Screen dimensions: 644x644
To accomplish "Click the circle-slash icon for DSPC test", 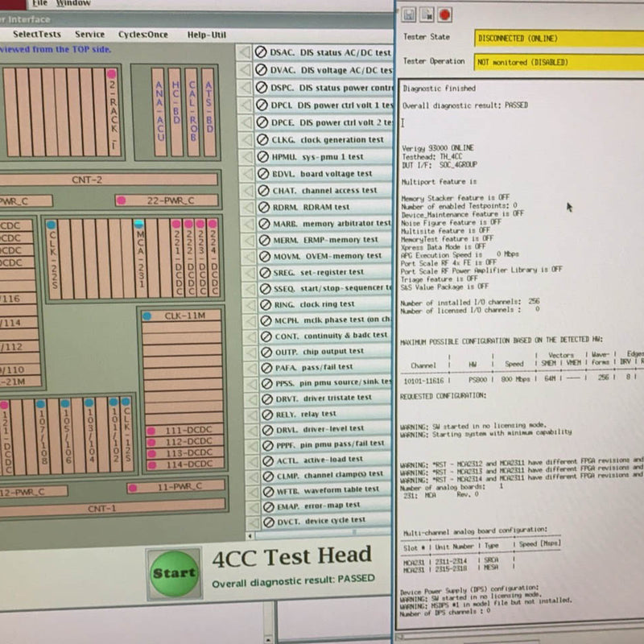I will tap(261, 88).
